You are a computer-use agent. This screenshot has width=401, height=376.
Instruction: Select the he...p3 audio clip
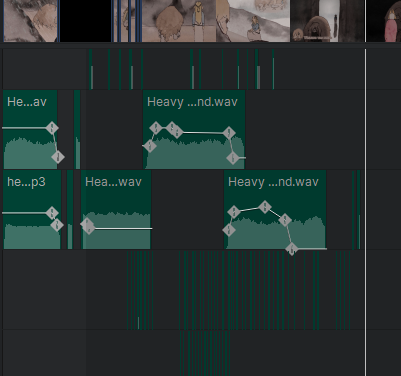click(32, 210)
